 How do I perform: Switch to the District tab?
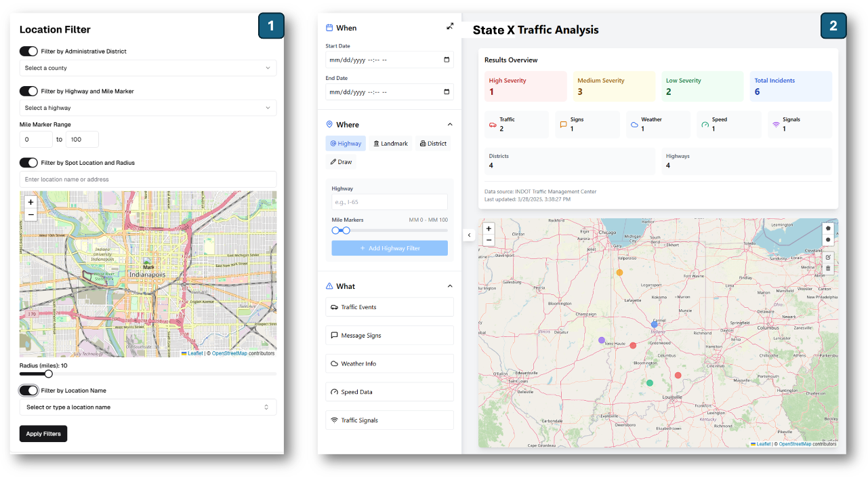pyautogui.click(x=434, y=144)
